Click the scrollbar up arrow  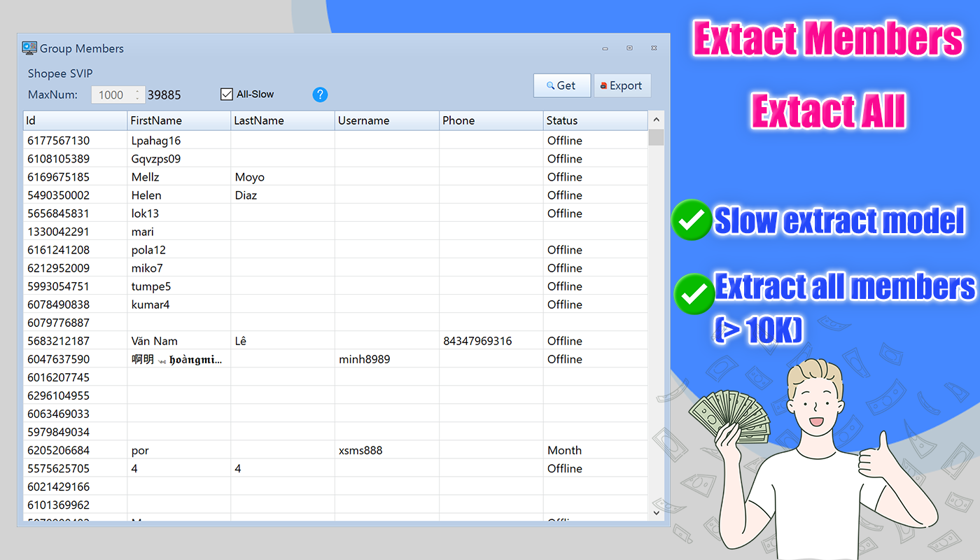coord(656,119)
